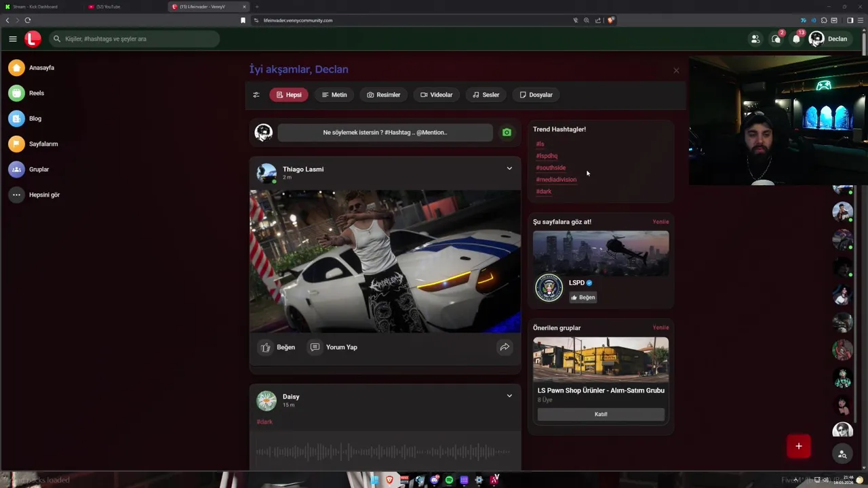Open browser extensions puzzle icon
This screenshot has height=488, width=868.
pos(824,20)
